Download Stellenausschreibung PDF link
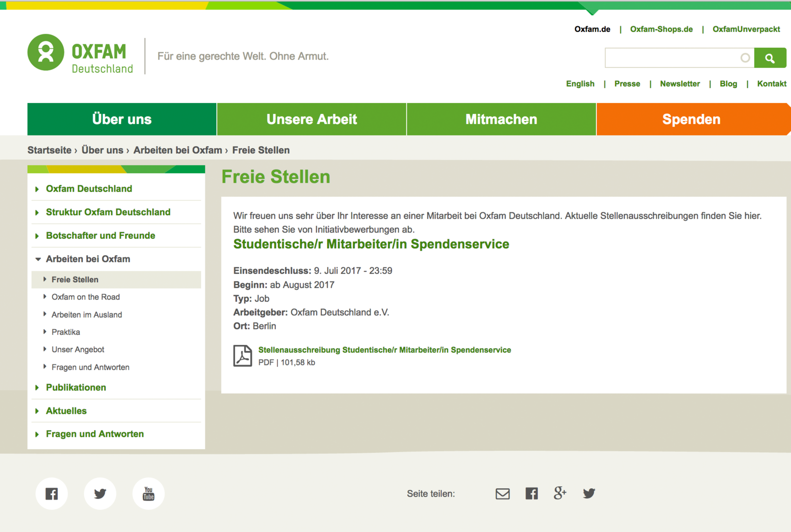The height and width of the screenshot is (532, 791). (385, 350)
